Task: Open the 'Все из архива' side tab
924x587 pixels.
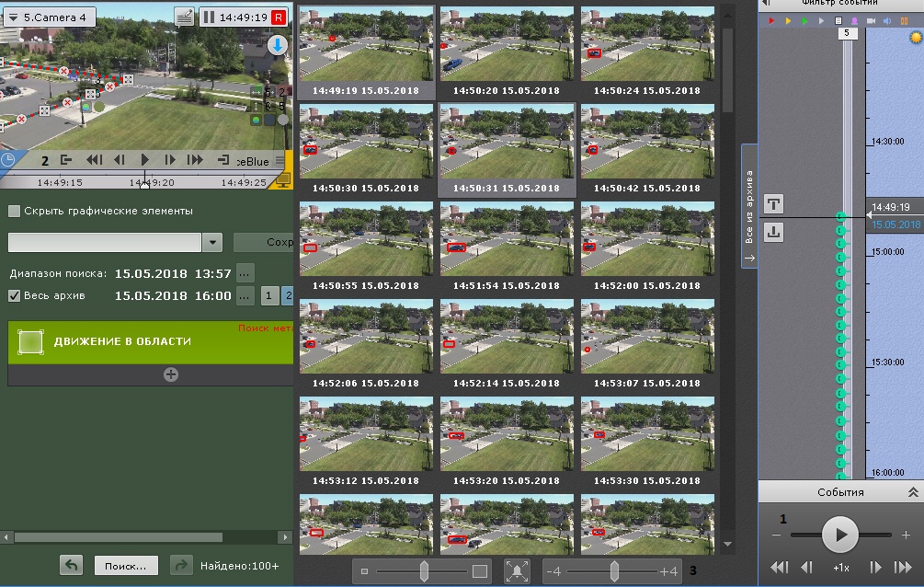Action: [748, 205]
